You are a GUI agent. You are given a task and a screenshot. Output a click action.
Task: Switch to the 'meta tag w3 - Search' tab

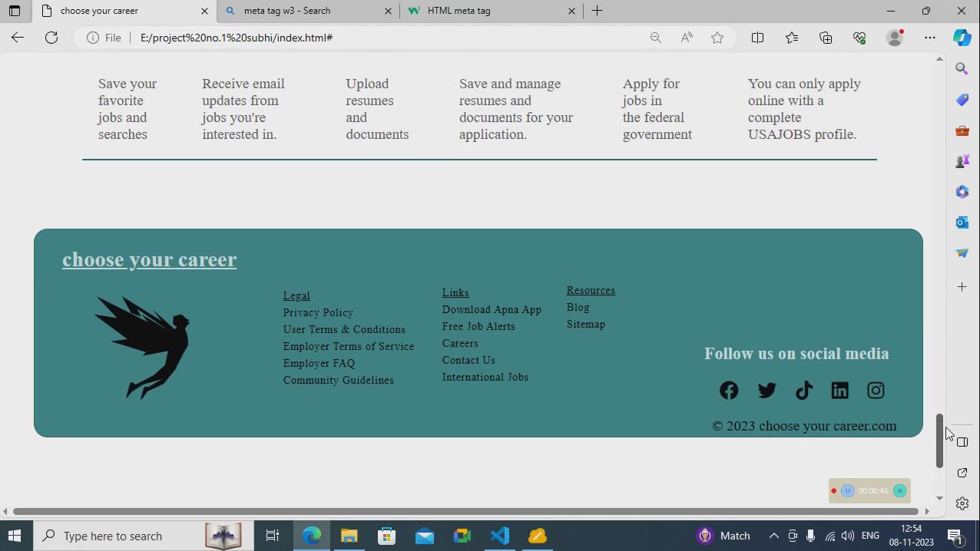[x=308, y=11]
